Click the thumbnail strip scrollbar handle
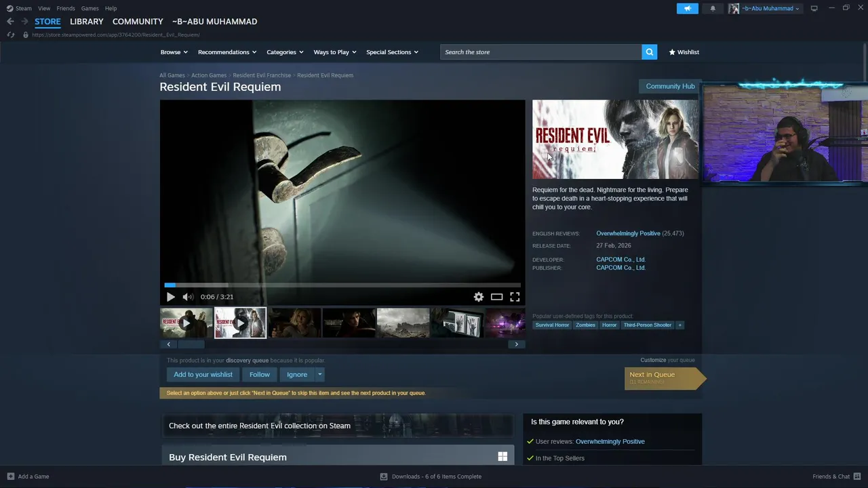Image resolution: width=868 pixels, height=488 pixels. click(x=191, y=344)
